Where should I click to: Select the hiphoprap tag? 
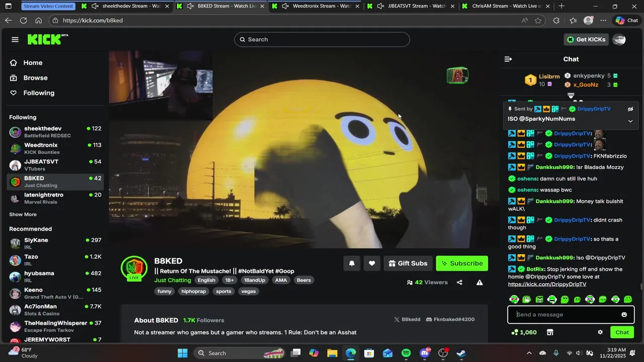coord(194,291)
